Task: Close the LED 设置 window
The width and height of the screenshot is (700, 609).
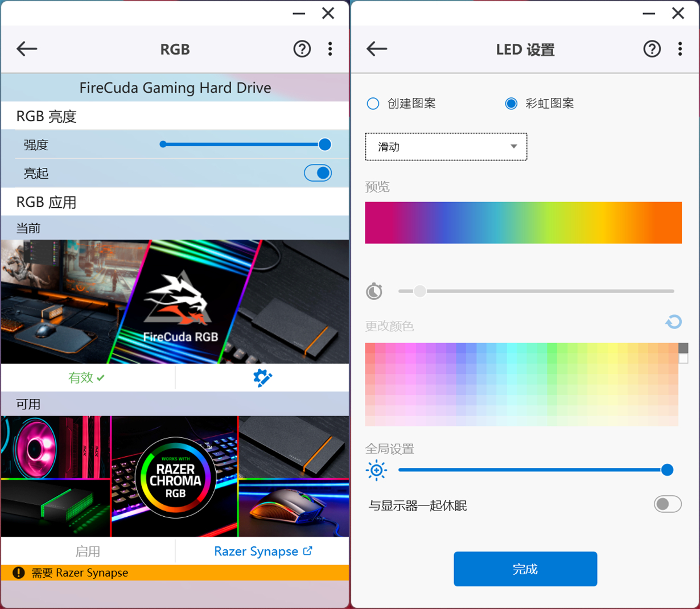Action: point(678,13)
